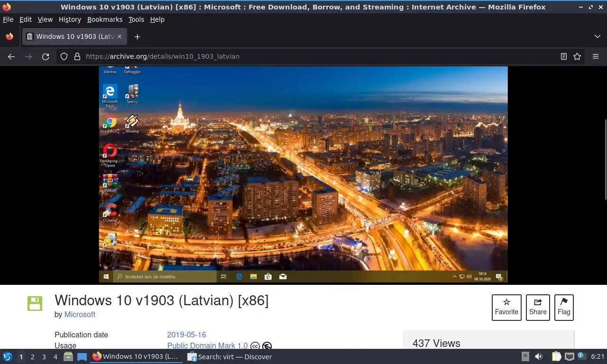Image resolution: width=607 pixels, height=364 pixels.
Task: Click the Windows desktop screenshot preview
Action: pos(303,174)
